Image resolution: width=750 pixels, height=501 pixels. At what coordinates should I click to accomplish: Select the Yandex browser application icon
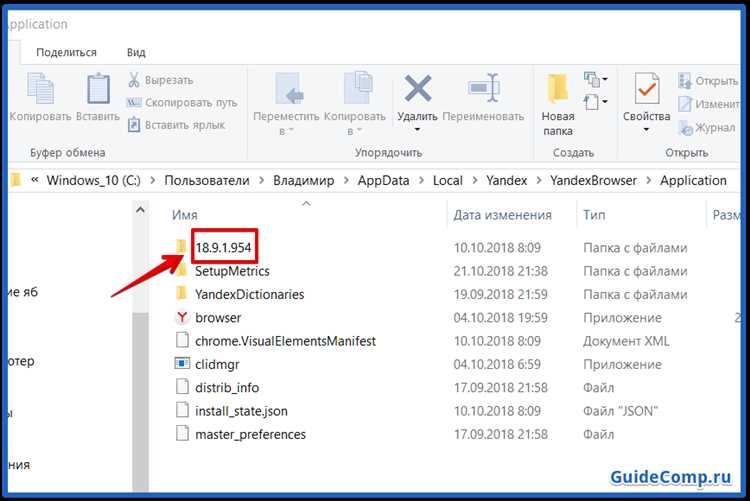182,317
